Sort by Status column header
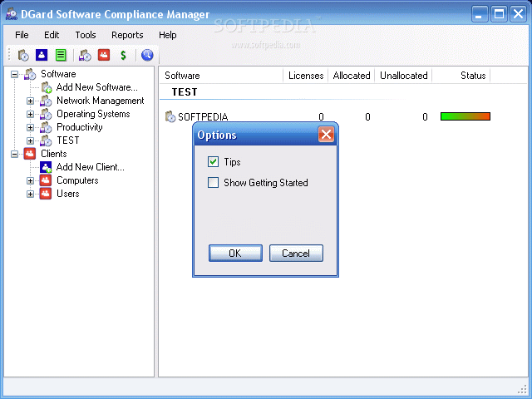 point(461,76)
